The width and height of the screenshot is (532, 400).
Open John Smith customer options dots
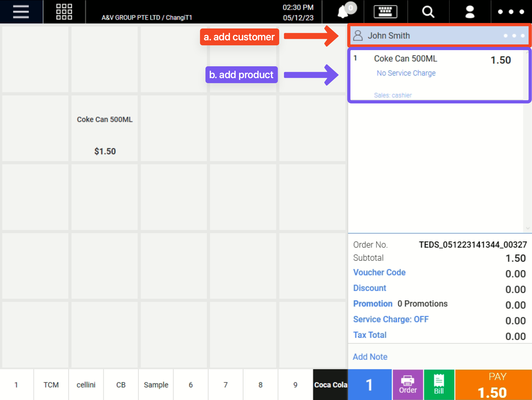point(514,36)
